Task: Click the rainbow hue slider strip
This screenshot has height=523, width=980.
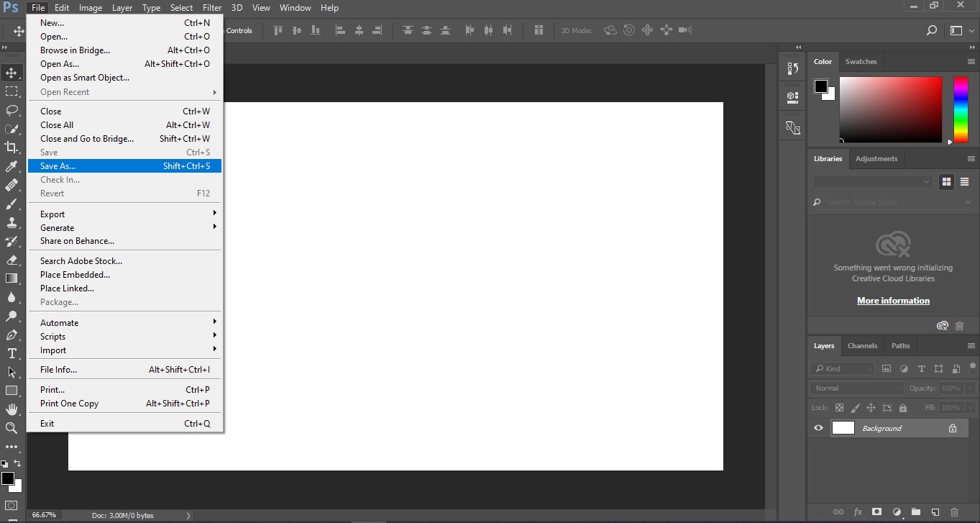Action: pyautogui.click(x=961, y=109)
